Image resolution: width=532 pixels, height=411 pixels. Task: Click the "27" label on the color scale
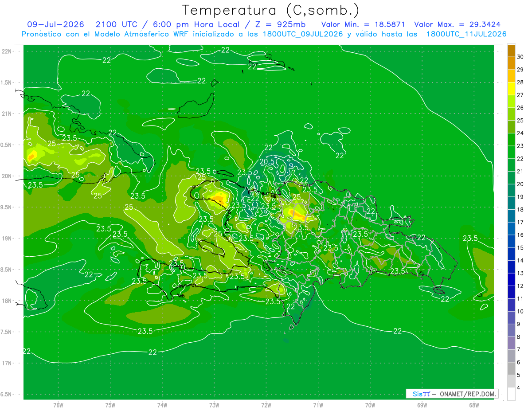pos(520,95)
